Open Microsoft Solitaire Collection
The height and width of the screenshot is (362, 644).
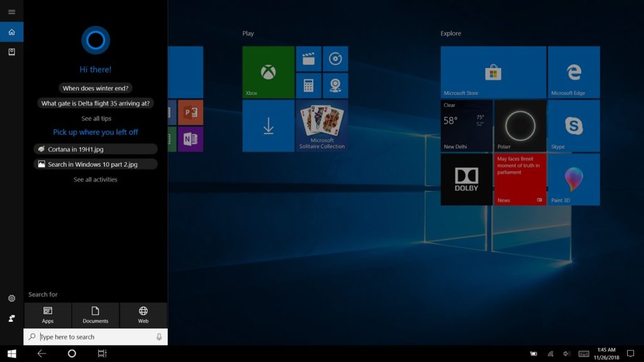pos(322,126)
